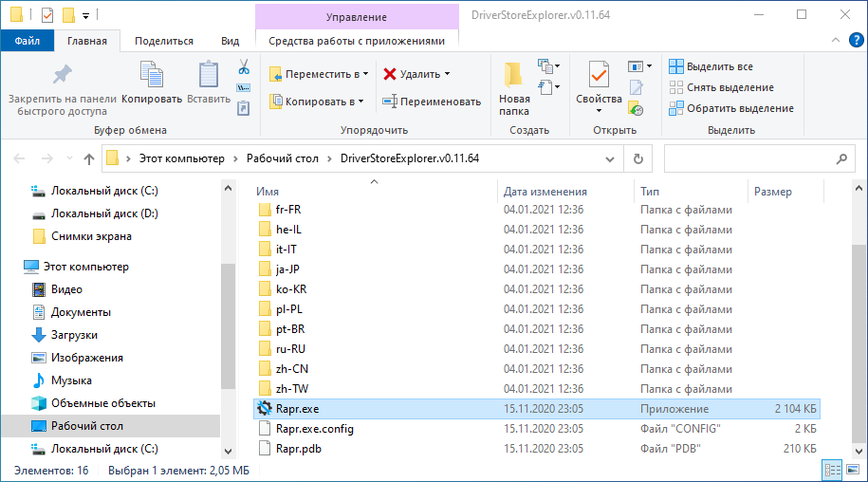Switch to the Поделиться tab
Viewport: 868px width, 482px height.
(164, 41)
